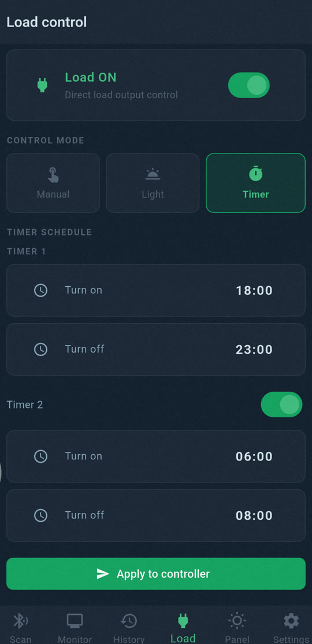Go to the History clock icon

click(129, 620)
